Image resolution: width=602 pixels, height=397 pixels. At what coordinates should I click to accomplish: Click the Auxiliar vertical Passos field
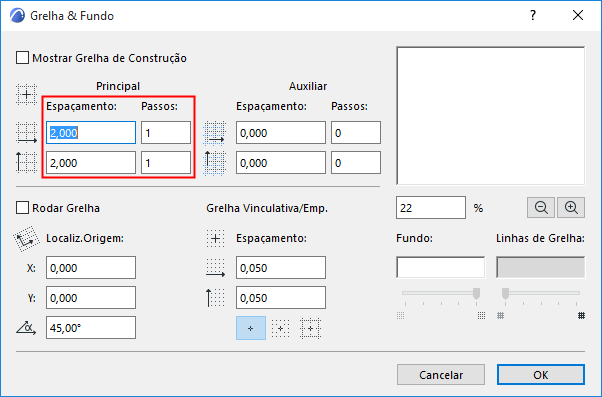point(356,163)
